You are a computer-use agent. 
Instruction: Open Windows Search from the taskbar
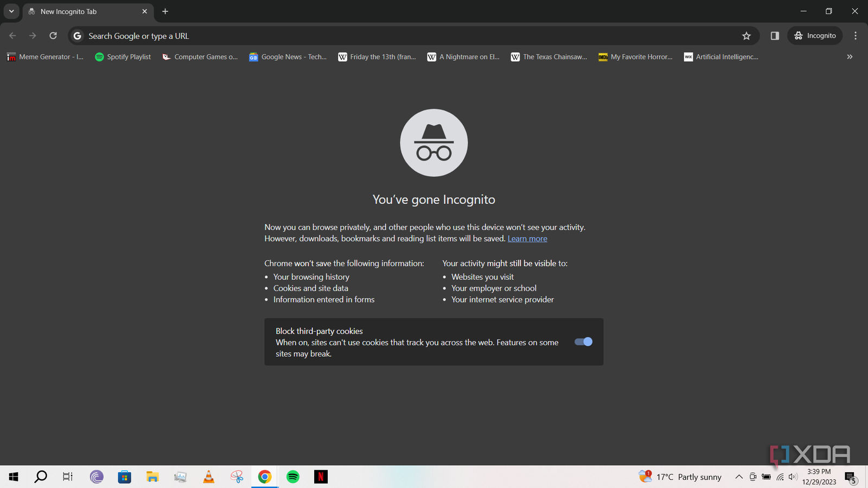tap(41, 477)
